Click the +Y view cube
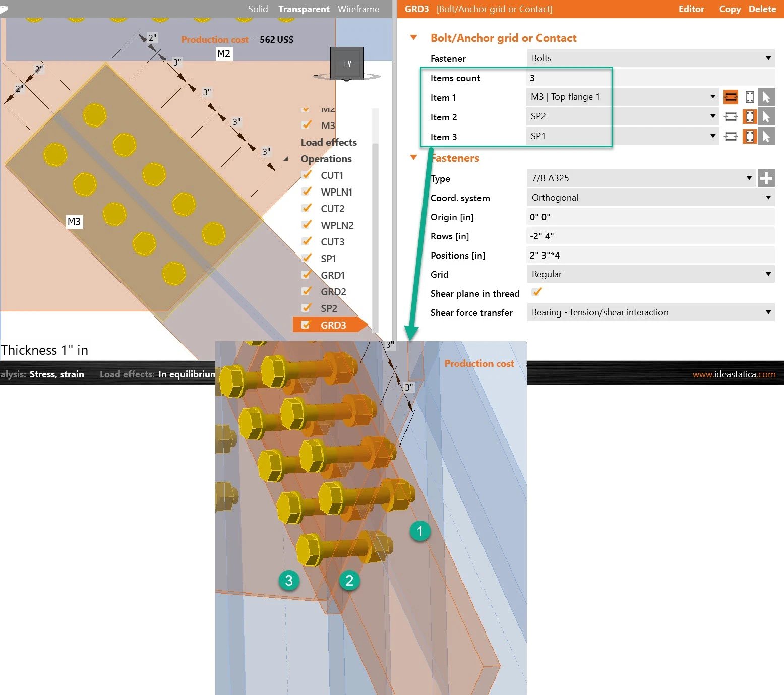784x695 pixels. pos(347,64)
